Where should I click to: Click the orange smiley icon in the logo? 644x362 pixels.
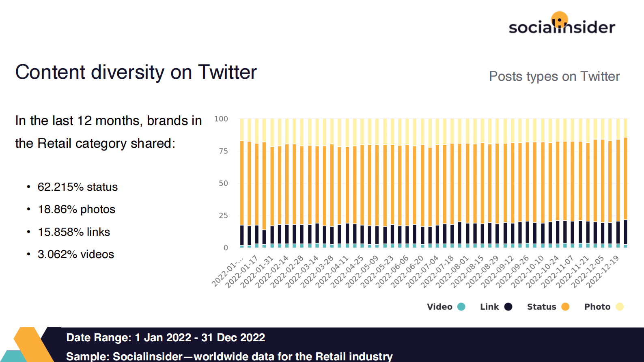(x=560, y=19)
